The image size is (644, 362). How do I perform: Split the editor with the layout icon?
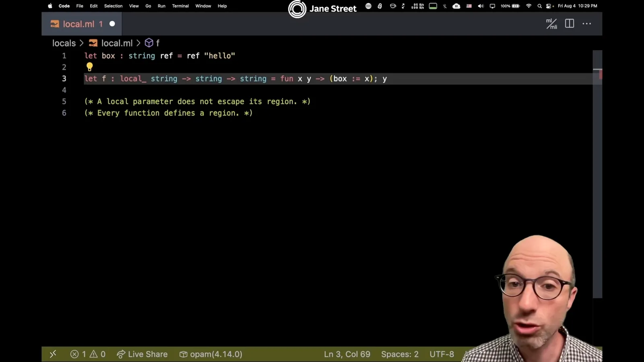click(570, 24)
